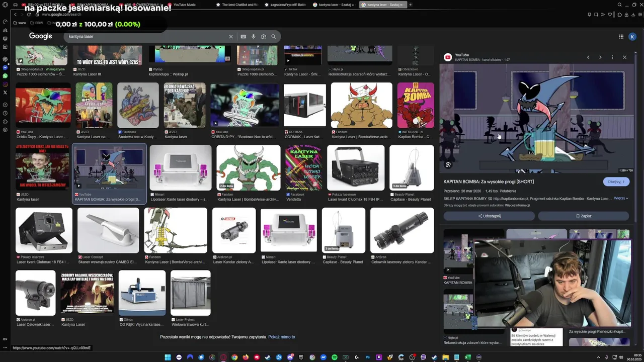Viewport: 644px width, 362px height.
Task: Open Photoshop from the taskbar
Action: [x=368, y=357]
